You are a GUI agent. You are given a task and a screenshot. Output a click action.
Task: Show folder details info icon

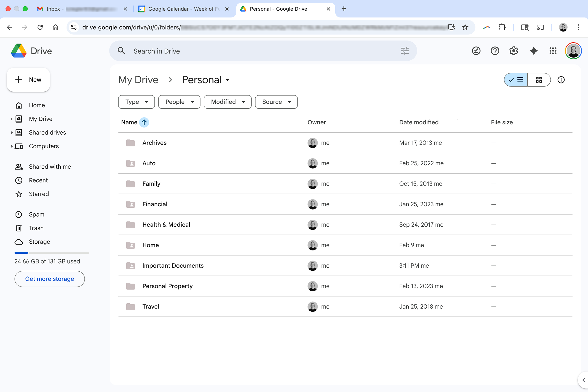coord(561,80)
